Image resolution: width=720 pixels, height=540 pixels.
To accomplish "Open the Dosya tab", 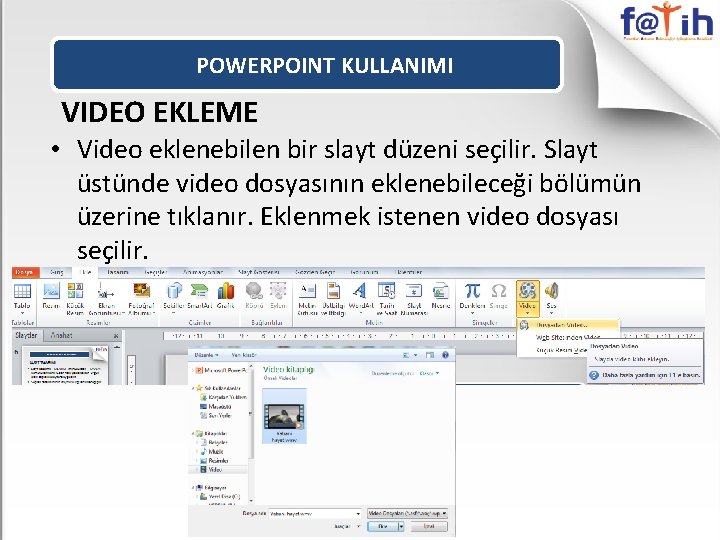I will point(25,272).
